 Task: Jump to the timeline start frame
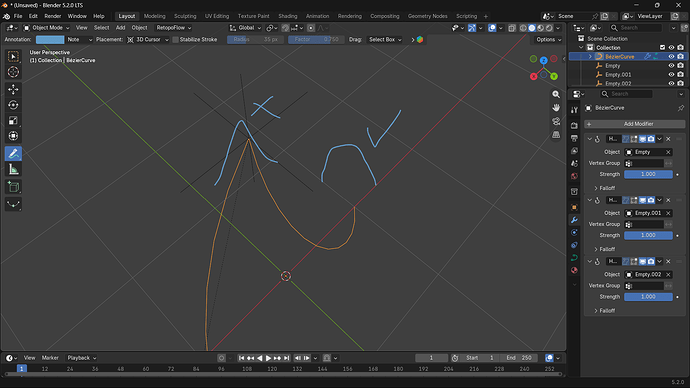(x=241, y=358)
